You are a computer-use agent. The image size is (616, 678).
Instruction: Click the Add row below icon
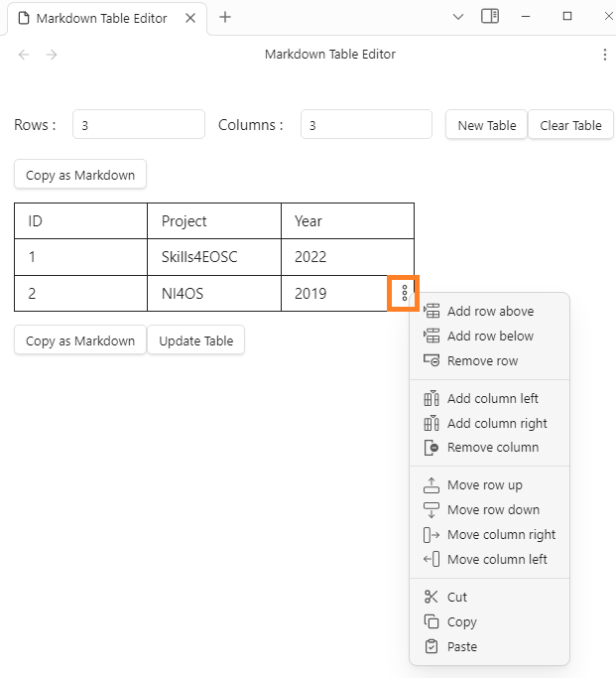click(431, 337)
